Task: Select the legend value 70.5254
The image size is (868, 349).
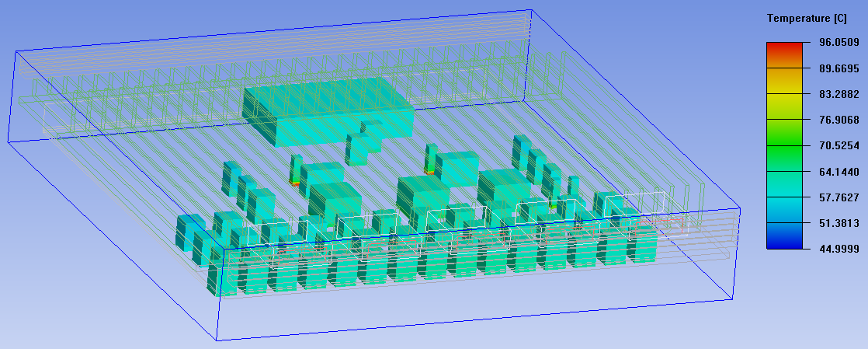Action: 838,145
